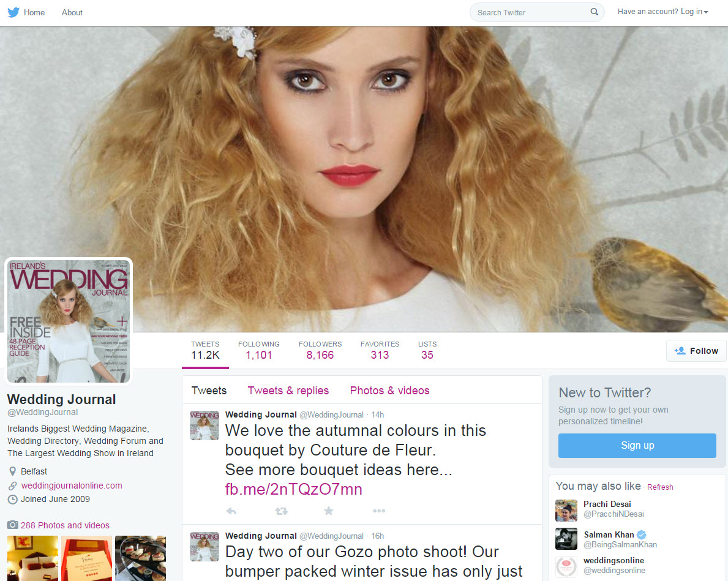
Task: Open the 14h timestamp on first tweet
Action: click(x=377, y=414)
